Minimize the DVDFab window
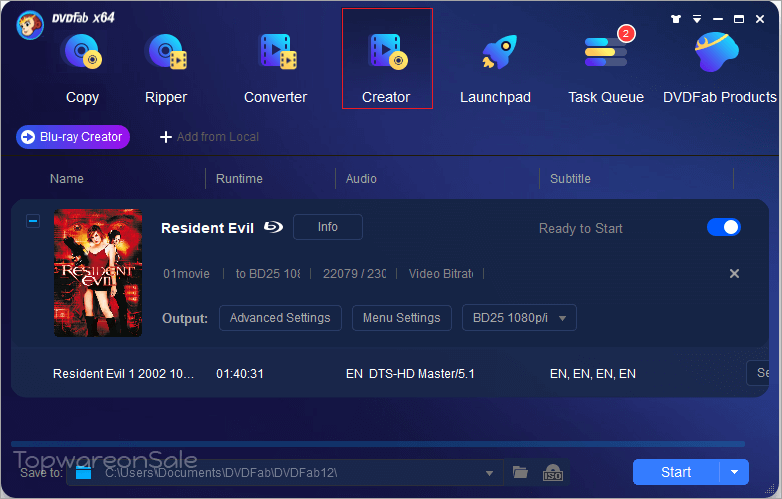This screenshot has height=499, width=782. pyautogui.click(x=718, y=19)
